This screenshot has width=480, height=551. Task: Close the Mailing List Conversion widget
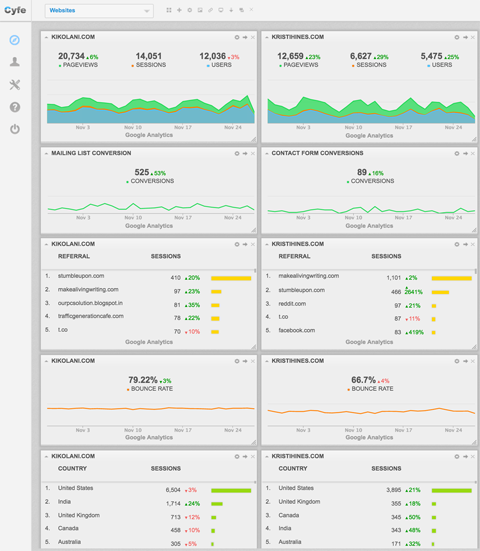coord(253,154)
